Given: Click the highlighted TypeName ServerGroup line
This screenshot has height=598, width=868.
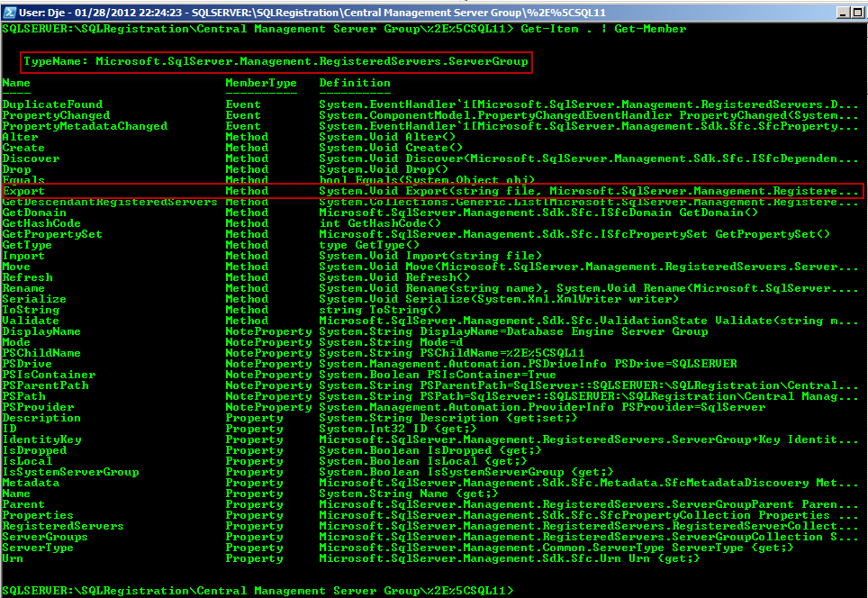Looking at the screenshot, I should click(276, 61).
